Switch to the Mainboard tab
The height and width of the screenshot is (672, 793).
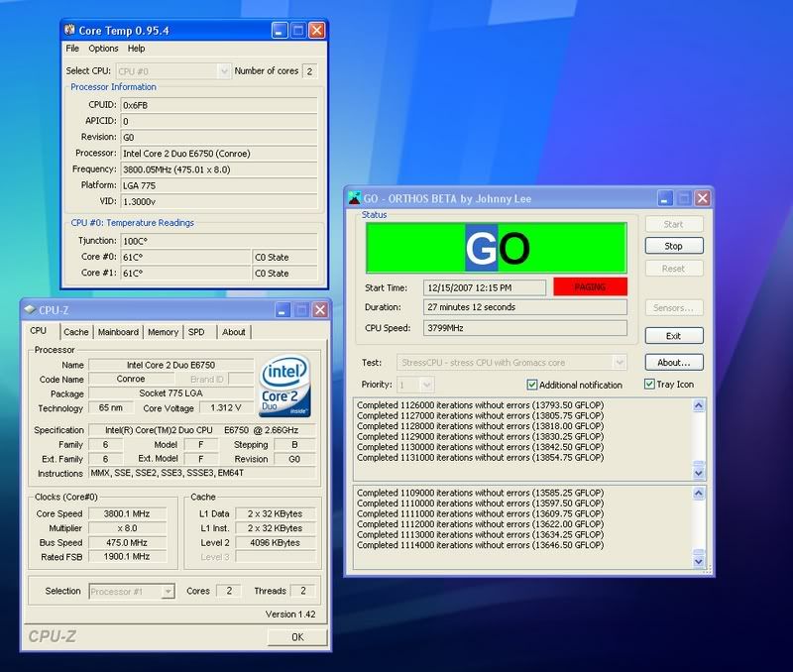pyautogui.click(x=118, y=332)
